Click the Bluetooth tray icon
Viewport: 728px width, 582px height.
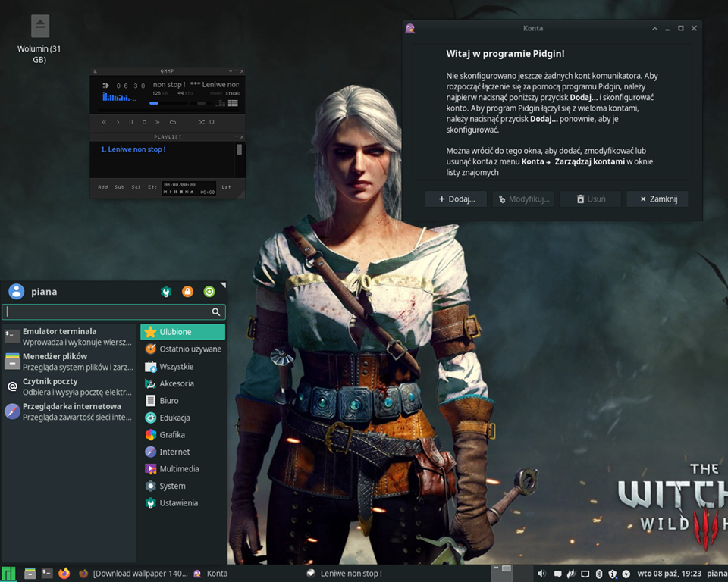click(x=598, y=574)
